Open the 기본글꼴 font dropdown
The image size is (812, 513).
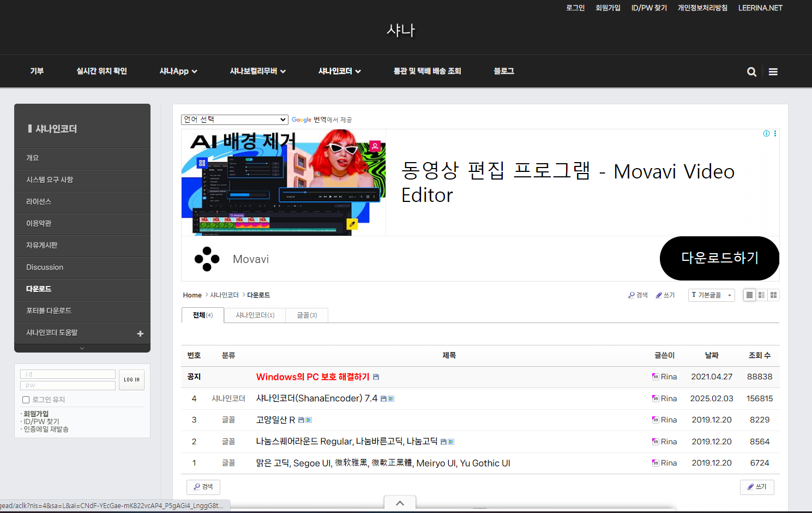(x=711, y=295)
